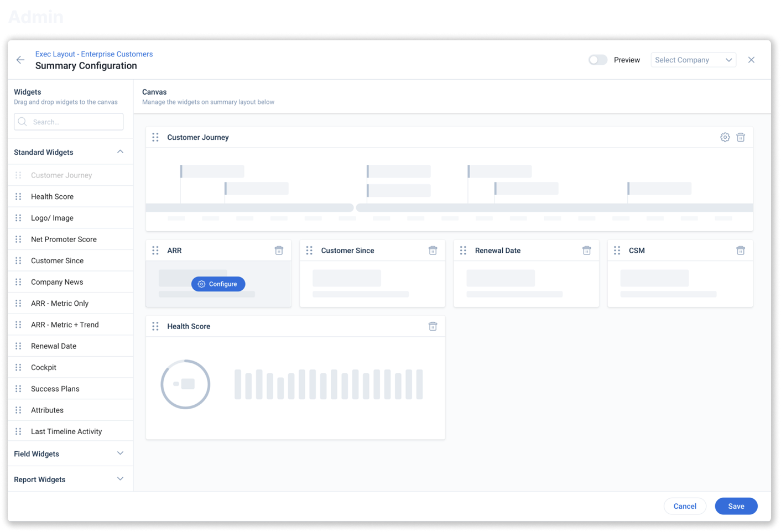
Task: Select Renewal Date in widget list
Action: click(70, 346)
